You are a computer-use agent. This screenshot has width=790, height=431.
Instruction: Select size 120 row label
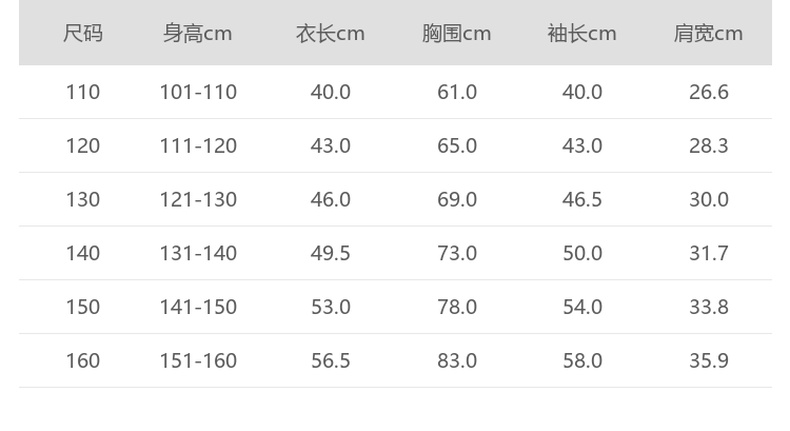tap(83, 146)
